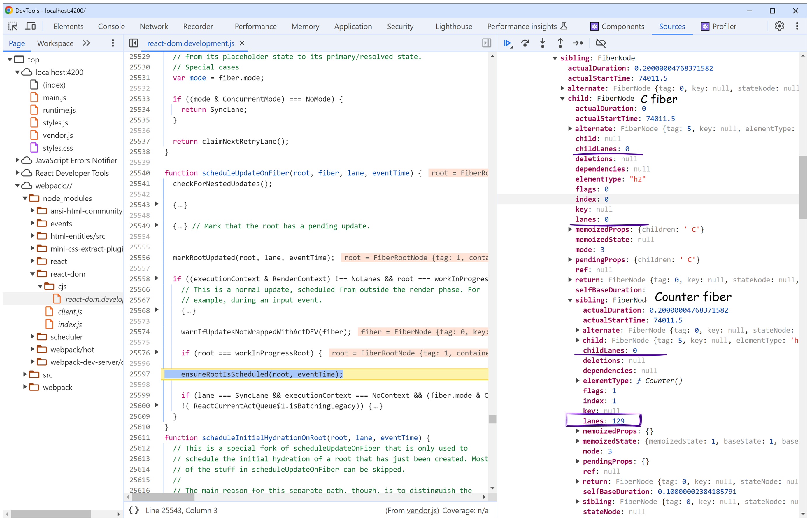The height and width of the screenshot is (520, 812).
Task: Open styles.css in the file tree
Action: click(x=58, y=148)
